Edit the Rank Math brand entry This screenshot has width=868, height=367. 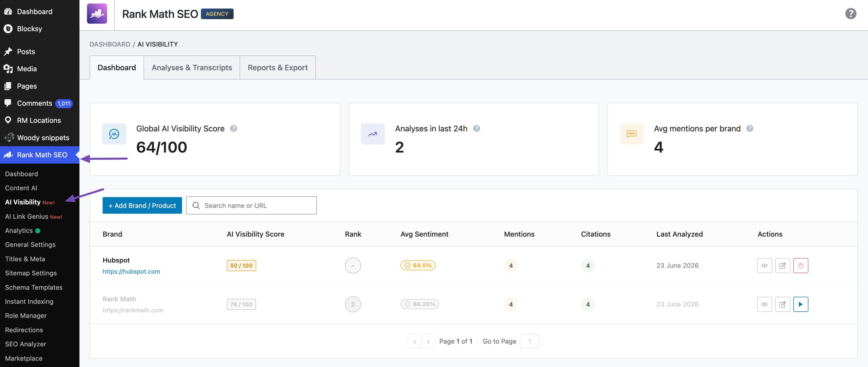(x=783, y=304)
